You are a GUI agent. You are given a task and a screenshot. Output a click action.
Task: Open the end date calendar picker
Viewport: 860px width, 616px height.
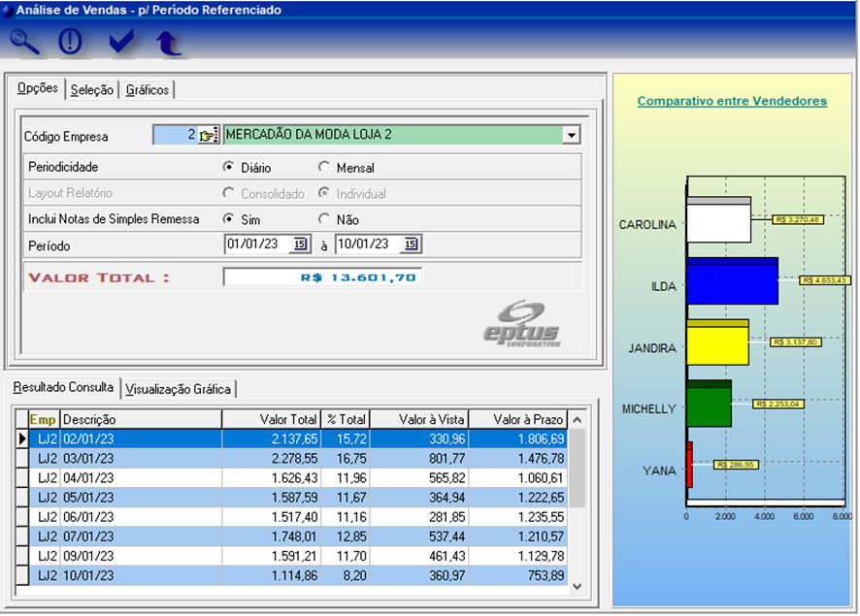tap(411, 244)
